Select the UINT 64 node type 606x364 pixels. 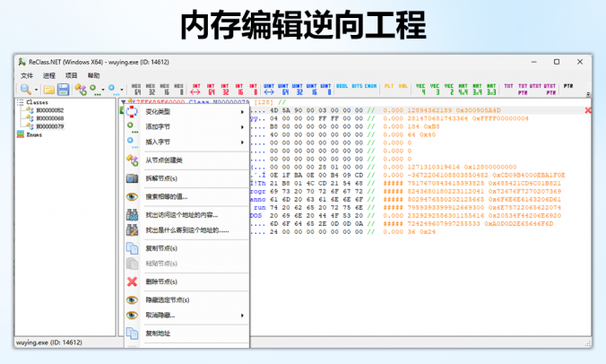(283, 90)
